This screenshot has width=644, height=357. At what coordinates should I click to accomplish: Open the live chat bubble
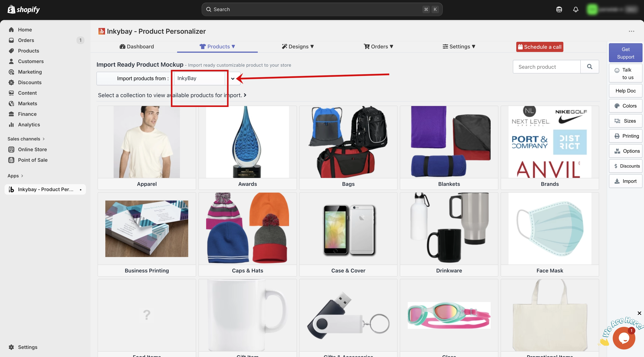click(x=624, y=338)
